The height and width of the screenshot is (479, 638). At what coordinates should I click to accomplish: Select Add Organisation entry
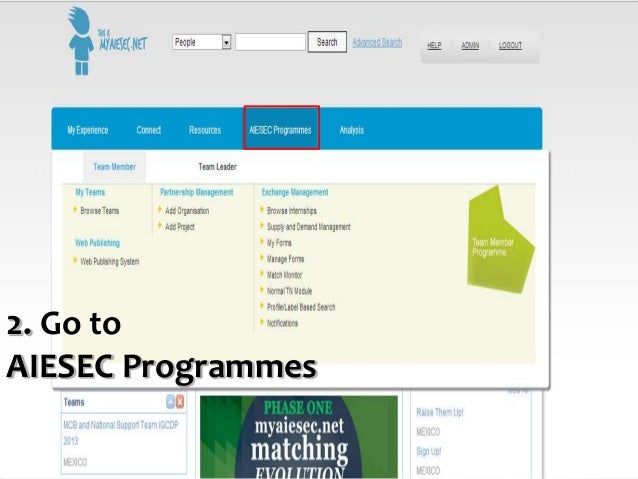click(187, 210)
